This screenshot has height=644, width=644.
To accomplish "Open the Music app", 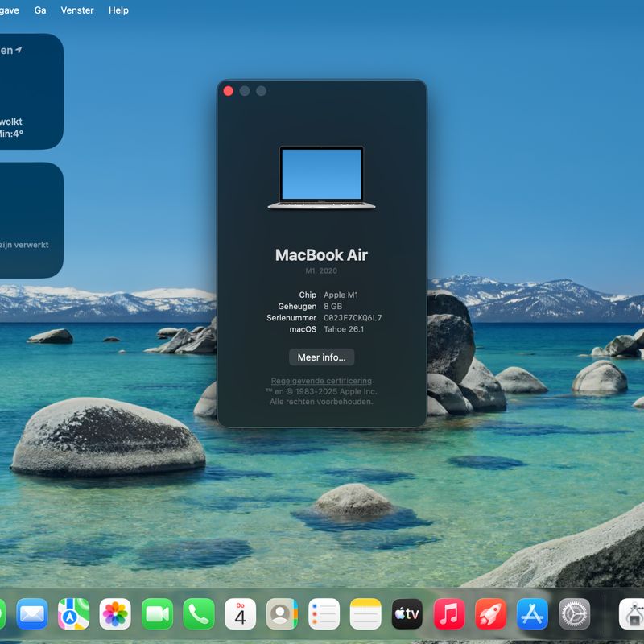I will (449, 614).
